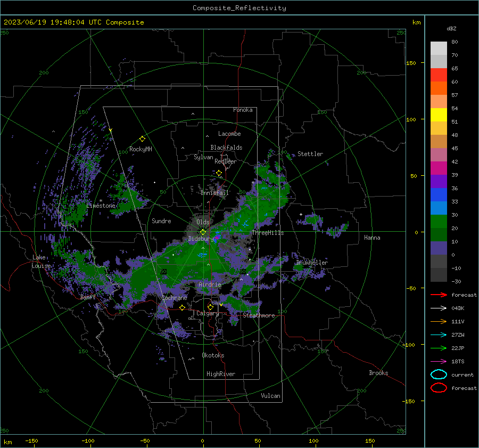Screen dimensions: 479x448
Task: Click the Composite_Reflectivity title
Action: point(240,8)
